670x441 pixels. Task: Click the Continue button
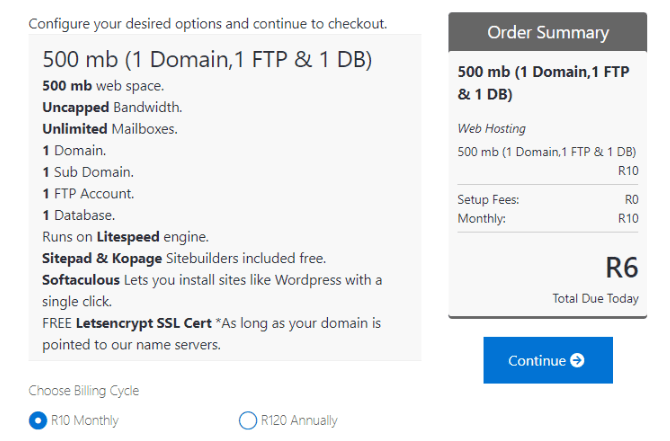tap(548, 360)
